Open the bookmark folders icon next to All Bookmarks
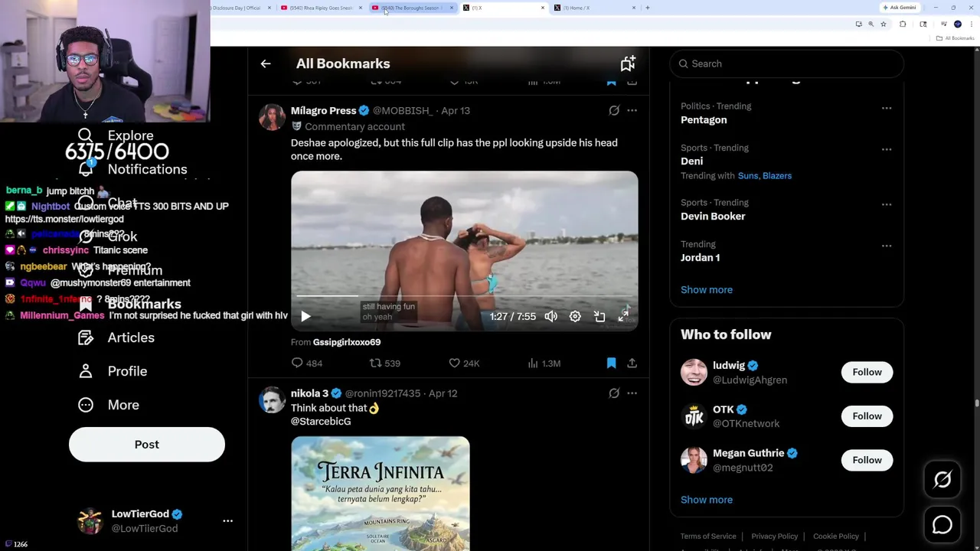 [628, 64]
